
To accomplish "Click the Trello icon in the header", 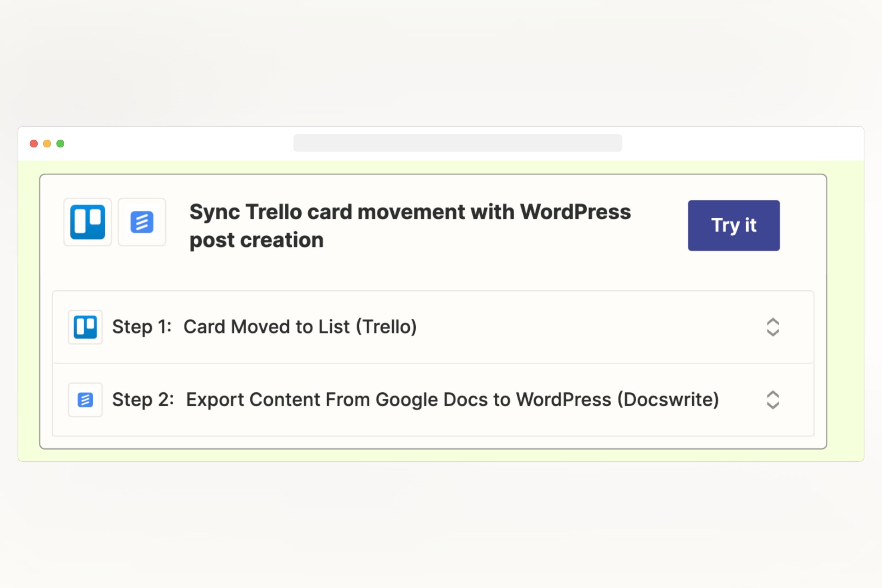I will pos(87,222).
